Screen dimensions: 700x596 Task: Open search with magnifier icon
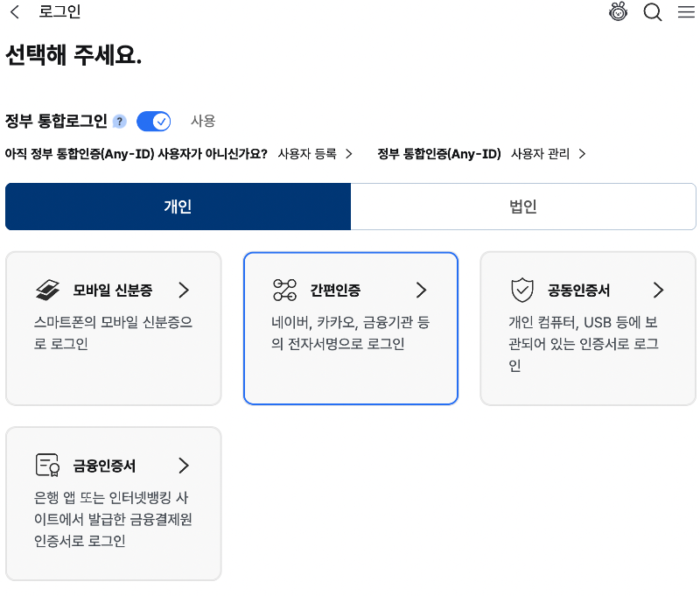tap(652, 11)
